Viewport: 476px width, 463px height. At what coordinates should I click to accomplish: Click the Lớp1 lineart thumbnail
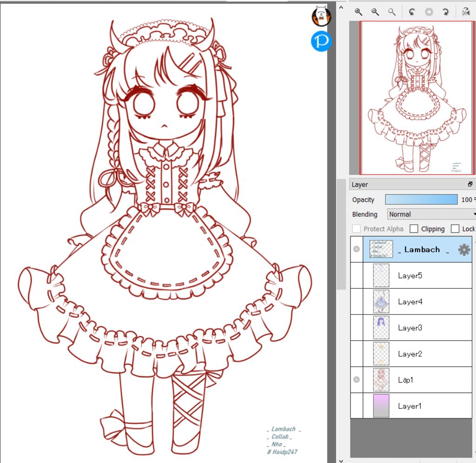[381, 380]
